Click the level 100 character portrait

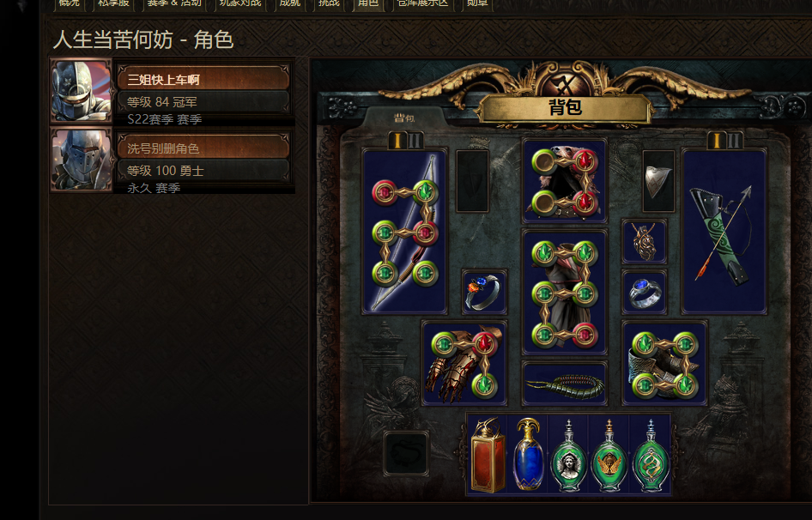(82, 160)
